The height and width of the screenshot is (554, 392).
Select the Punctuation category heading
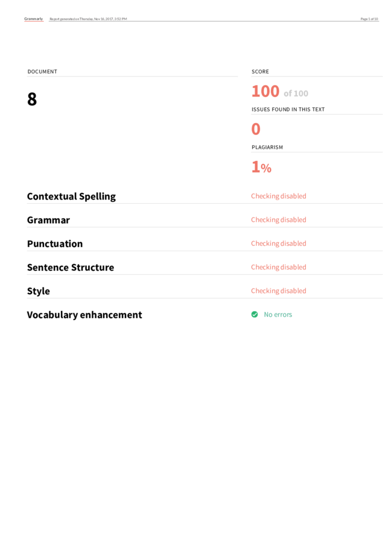click(55, 244)
